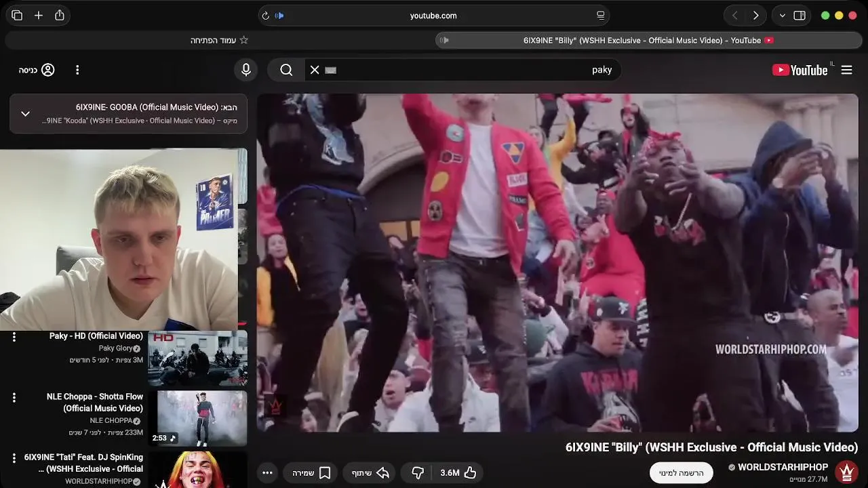
Task: Click the bookmark star on עמוד הפתיחה tab
Action: click(x=244, y=41)
